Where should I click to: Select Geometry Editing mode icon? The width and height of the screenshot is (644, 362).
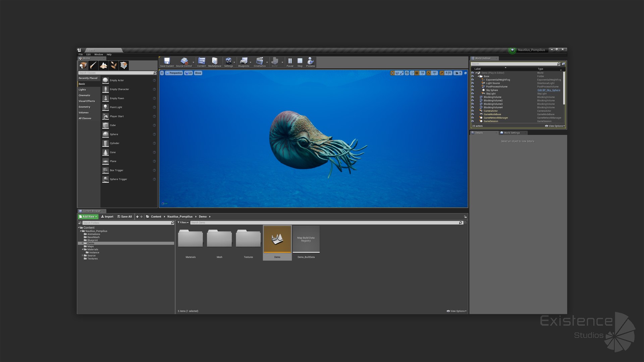(124, 65)
